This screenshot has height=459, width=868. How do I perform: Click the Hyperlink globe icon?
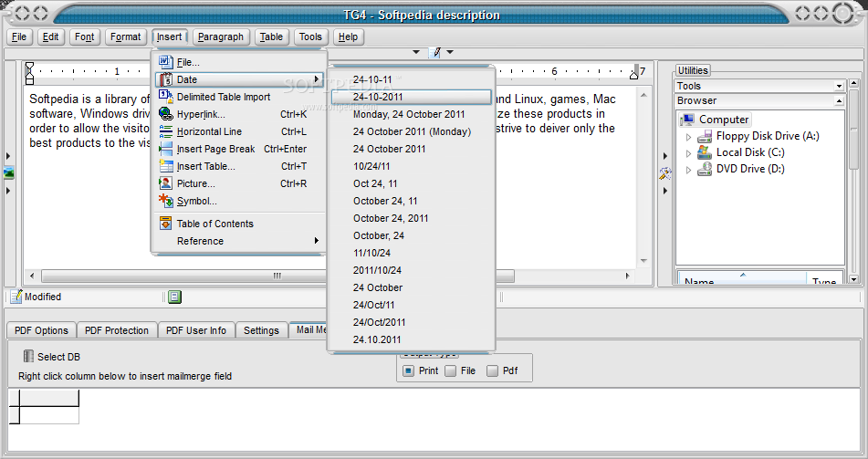coord(165,114)
